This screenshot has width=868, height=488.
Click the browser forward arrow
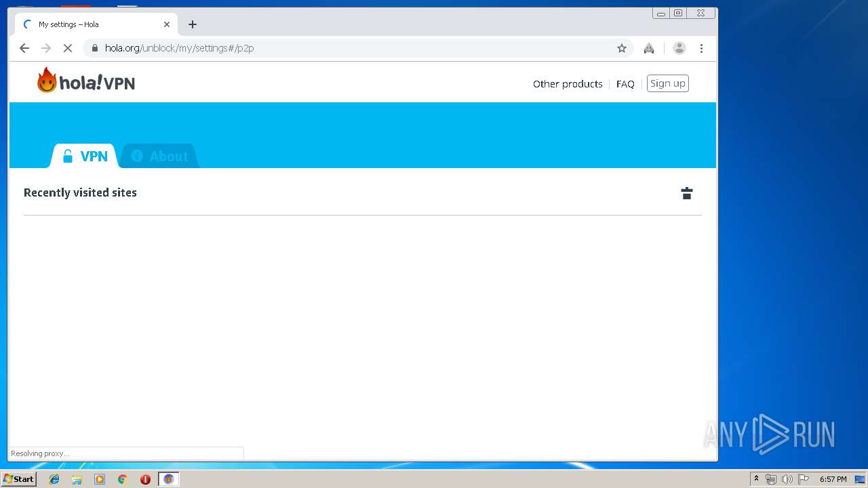pos(46,48)
